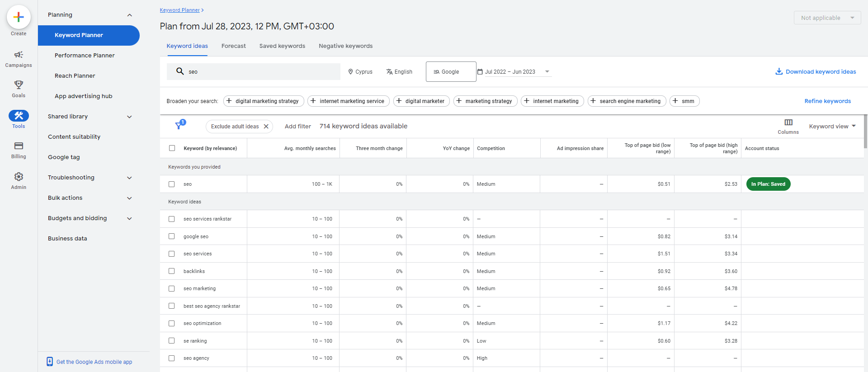Add smm suggestion chip
Screen dimensions: 868x372
[684, 101]
